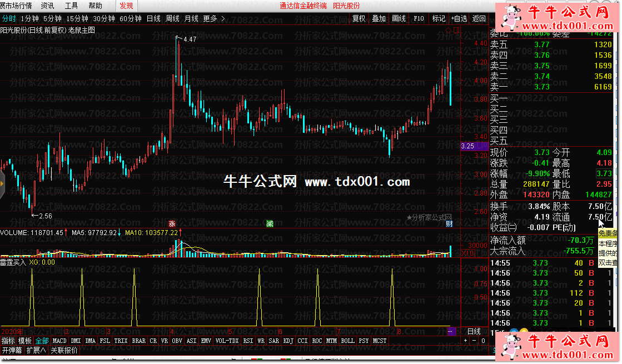Select the 指标 tab at the bottom
The width and height of the screenshot is (622, 364).
pos(8,341)
